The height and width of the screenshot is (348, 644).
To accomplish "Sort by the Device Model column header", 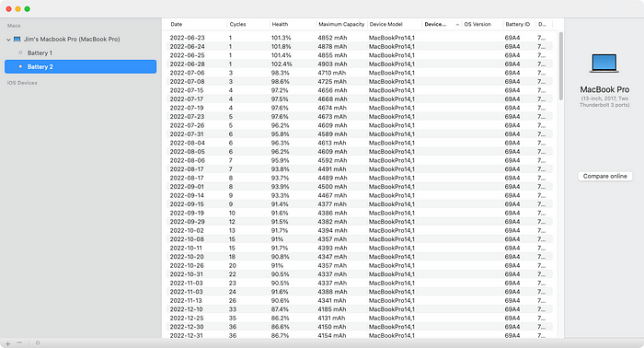I will click(x=386, y=24).
